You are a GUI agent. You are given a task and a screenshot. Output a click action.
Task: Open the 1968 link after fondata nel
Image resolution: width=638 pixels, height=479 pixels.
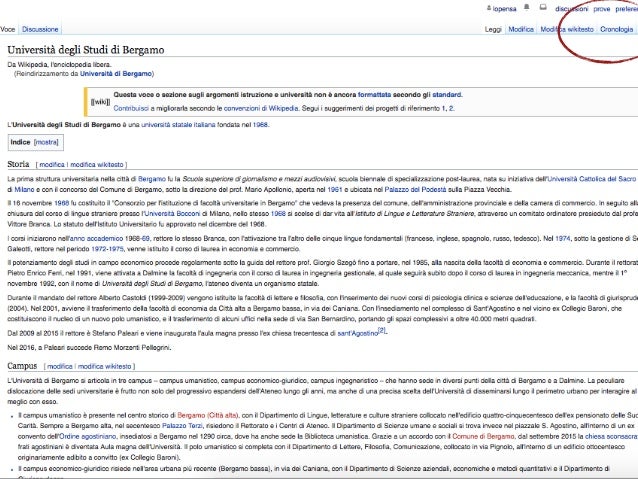(260, 125)
